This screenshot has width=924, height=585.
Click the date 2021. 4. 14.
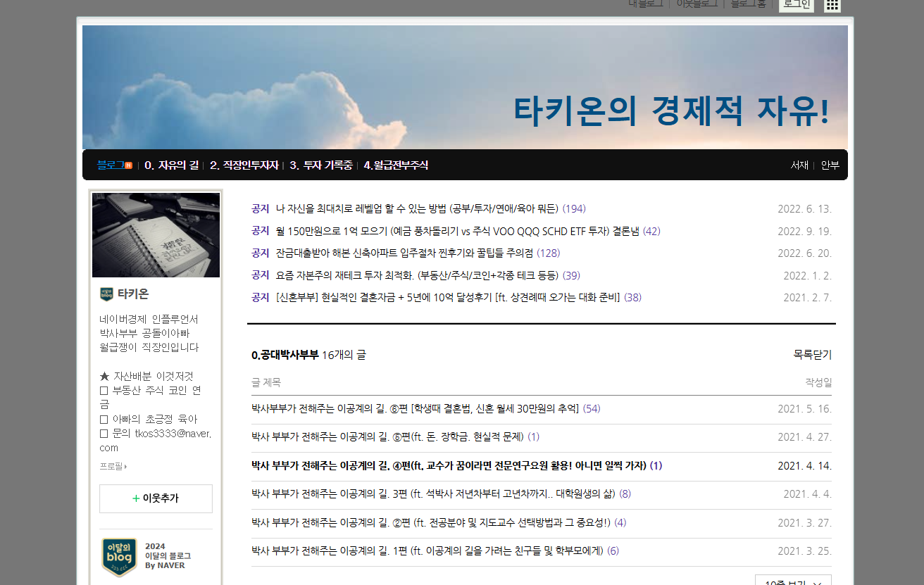804,465
